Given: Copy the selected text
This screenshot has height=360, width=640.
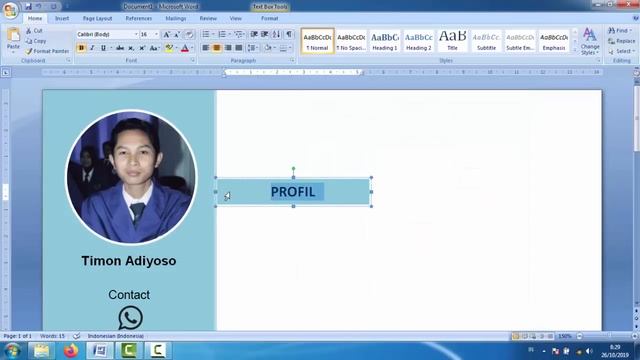Looking at the screenshot, I should pyautogui.click(x=36, y=41).
